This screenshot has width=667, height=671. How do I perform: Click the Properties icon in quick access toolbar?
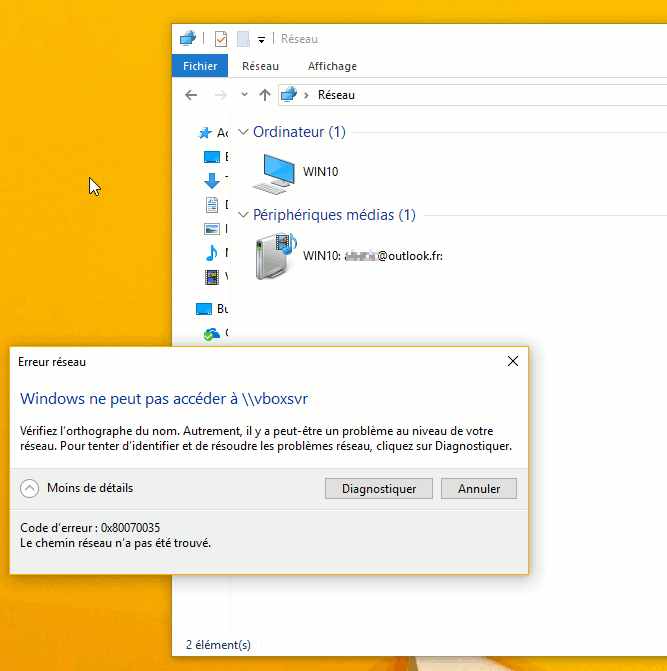click(x=221, y=39)
